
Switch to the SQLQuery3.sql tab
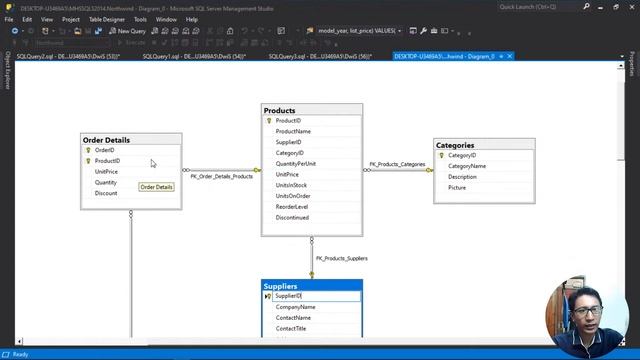(x=320, y=56)
